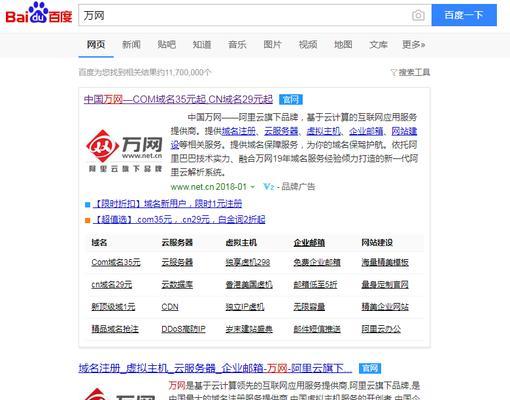The height and width of the screenshot is (400, 510).
Task: Open 阿里云办公 link
Action: point(381,329)
